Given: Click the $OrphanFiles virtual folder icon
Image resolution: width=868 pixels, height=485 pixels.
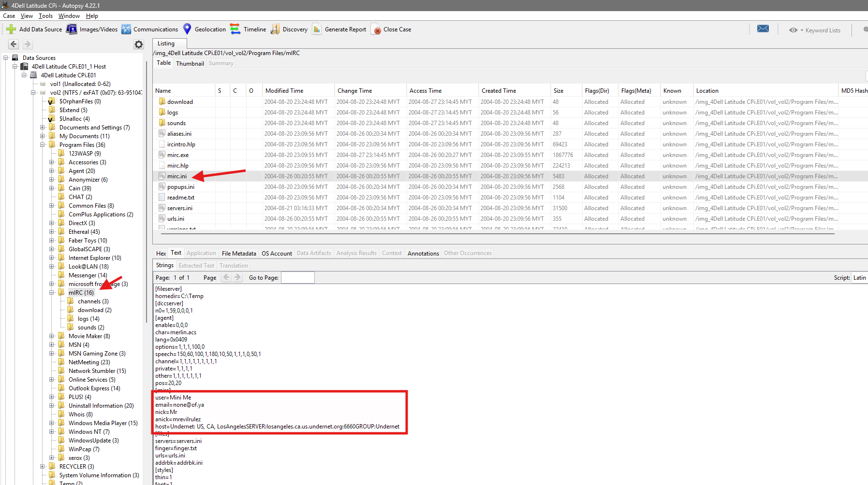Looking at the screenshot, I should [51, 101].
